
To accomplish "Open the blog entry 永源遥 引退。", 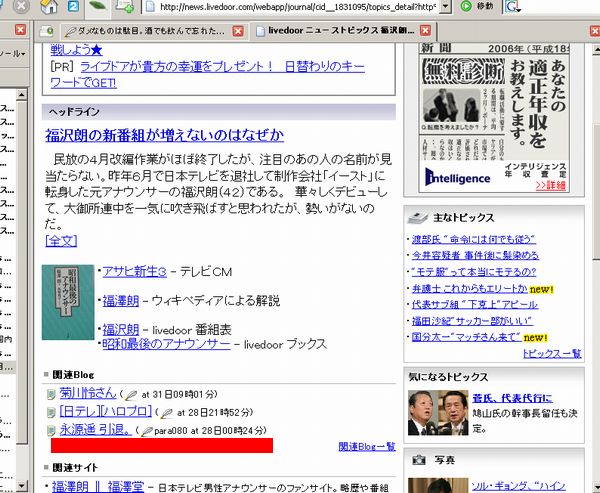I will pyautogui.click(x=96, y=429).
